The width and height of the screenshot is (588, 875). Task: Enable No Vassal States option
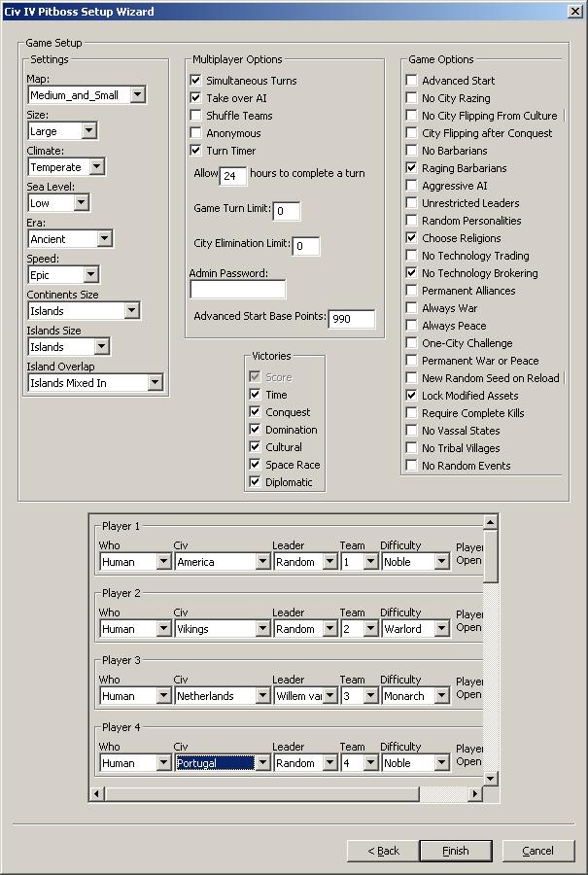click(x=412, y=431)
